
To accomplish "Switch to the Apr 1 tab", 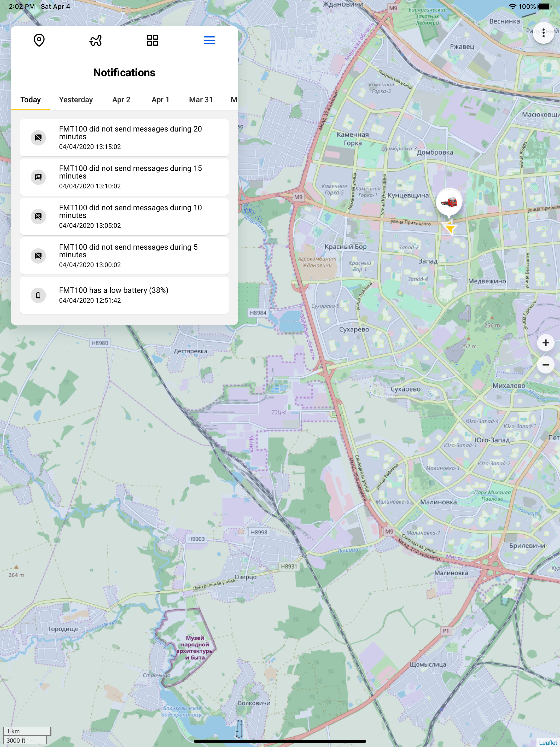I will pyautogui.click(x=160, y=100).
